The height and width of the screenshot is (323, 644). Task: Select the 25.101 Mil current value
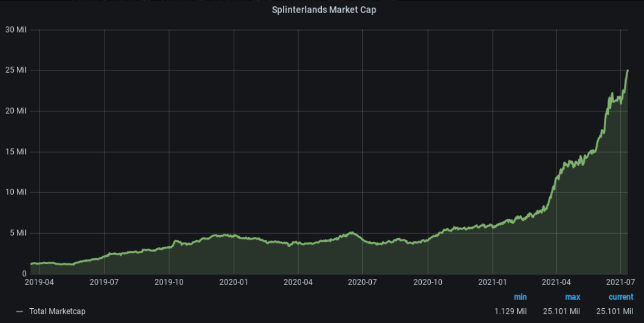[615, 311]
